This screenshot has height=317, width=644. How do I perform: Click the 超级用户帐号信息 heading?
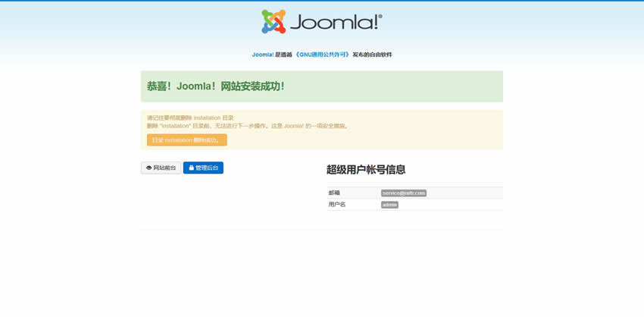point(366,169)
